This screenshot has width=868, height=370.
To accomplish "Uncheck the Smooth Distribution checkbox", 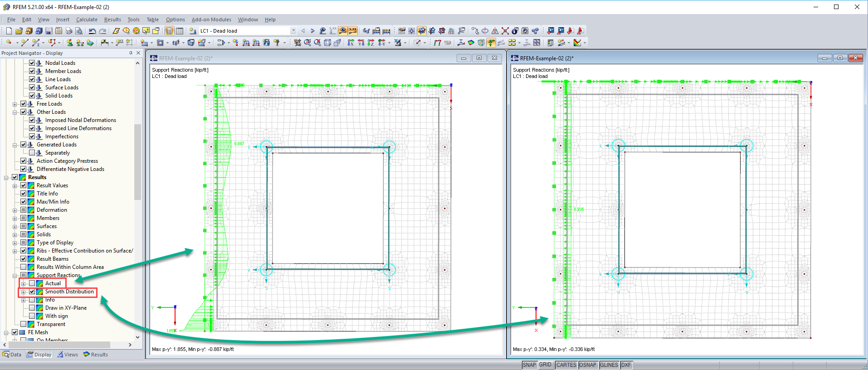I will coord(32,292).
